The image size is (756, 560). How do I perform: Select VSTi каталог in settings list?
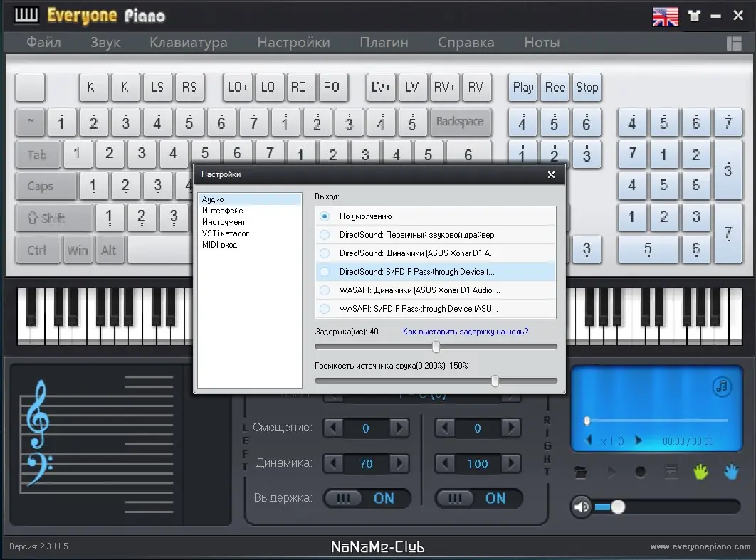point(250,233)
